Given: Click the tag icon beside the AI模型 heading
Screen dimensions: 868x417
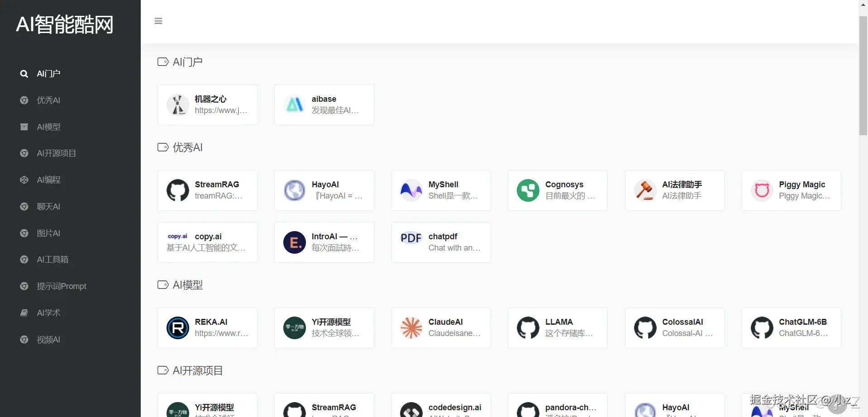Looking at the screenshot, I should point(163,285).
